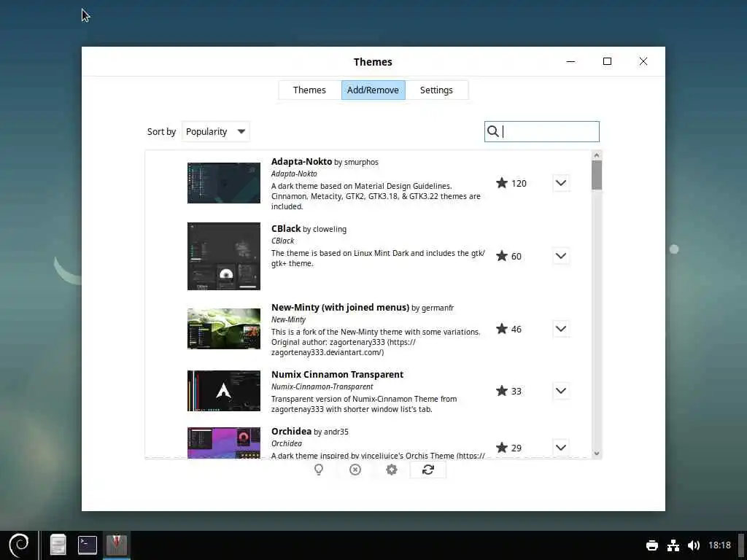Click the star icon beside rating 29
Image resolution: width=747 pixels, height=560 pixels.
(x=502, y=448)
